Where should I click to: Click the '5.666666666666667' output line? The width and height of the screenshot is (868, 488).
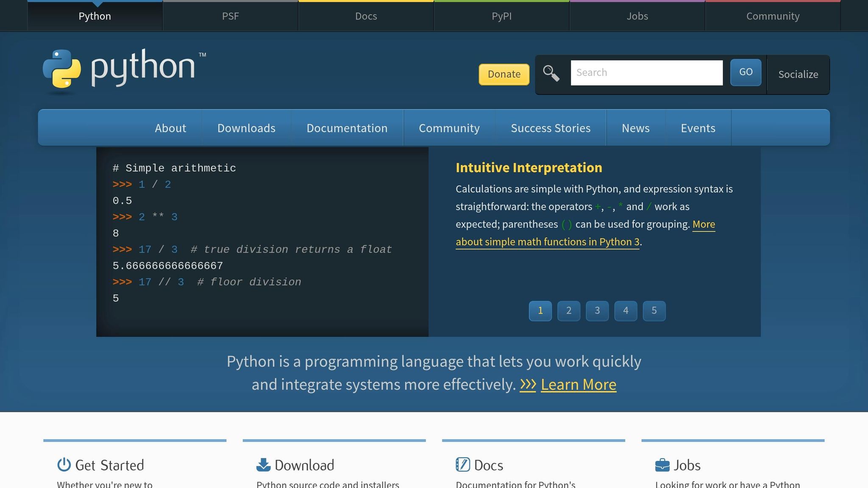point(168,266)
